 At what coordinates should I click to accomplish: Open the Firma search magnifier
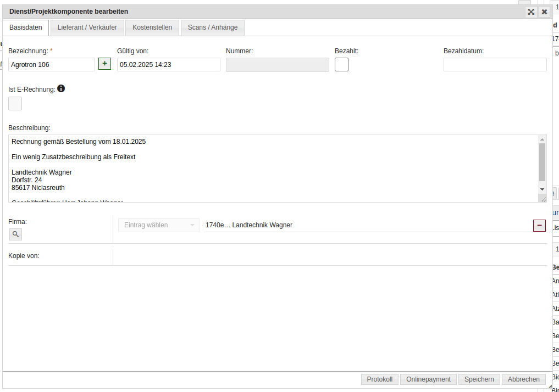click(15, 234)
